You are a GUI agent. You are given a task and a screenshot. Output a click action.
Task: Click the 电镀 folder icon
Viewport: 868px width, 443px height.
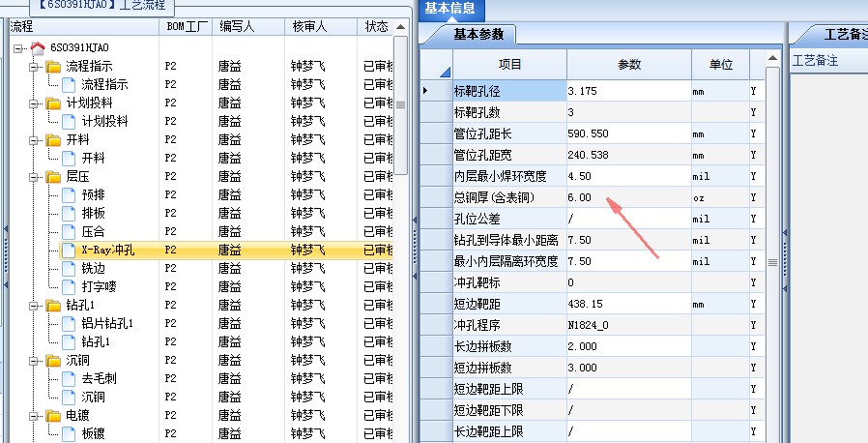click(x=54, y=415)
